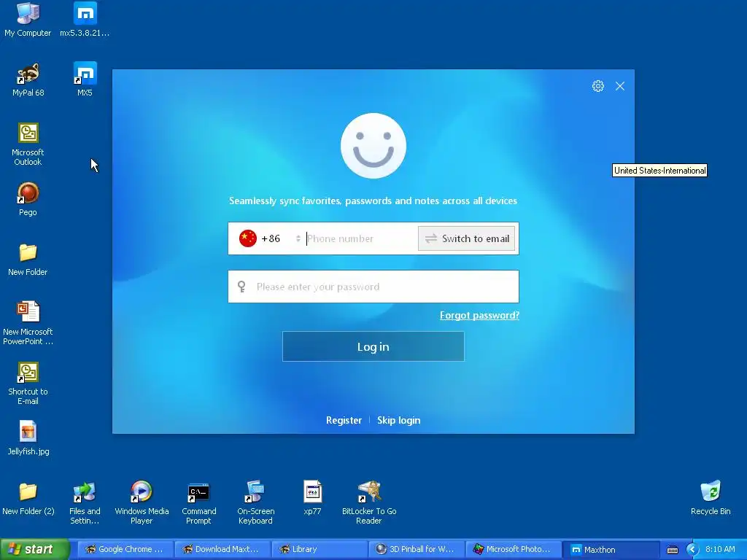
Task: Expand the +86 country code selector
Action: click(x=298, y=238)
